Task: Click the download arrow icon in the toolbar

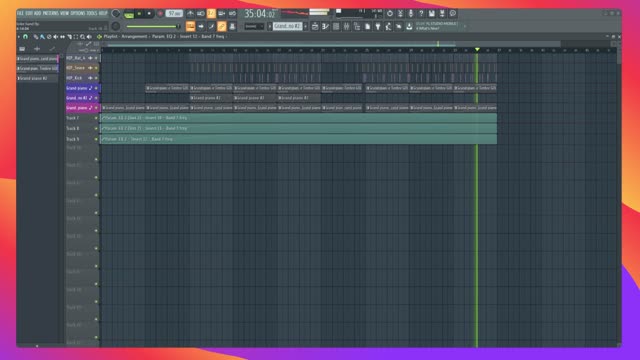Action: (409, 27)
